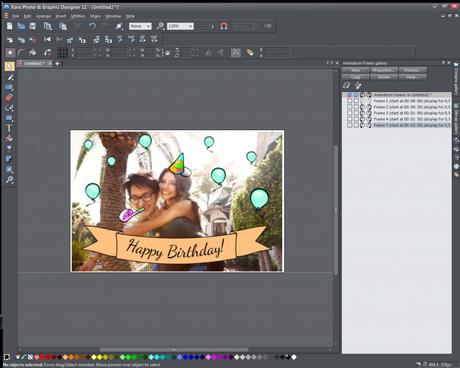The width and height of the screenshot is (460, 368).
Task: Click Preview button in Animation Frame gallery
Action: (x=412, y=70)
